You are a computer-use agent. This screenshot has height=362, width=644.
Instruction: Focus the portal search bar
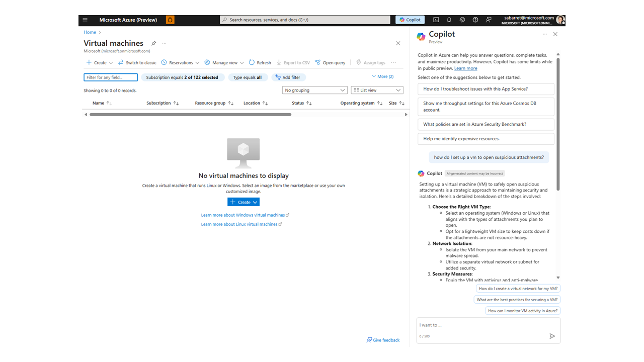pyautogui.click(x=305, y=20)
